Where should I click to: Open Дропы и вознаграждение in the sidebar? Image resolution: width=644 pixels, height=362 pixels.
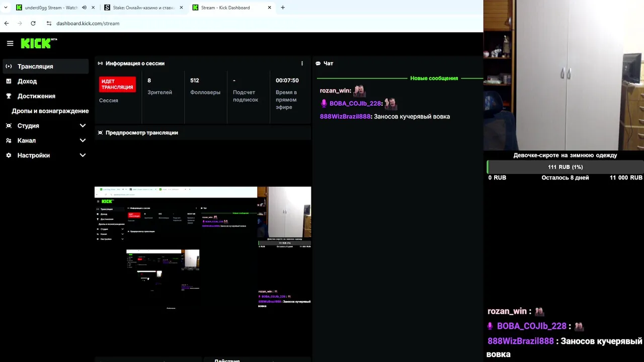point(50,111)
